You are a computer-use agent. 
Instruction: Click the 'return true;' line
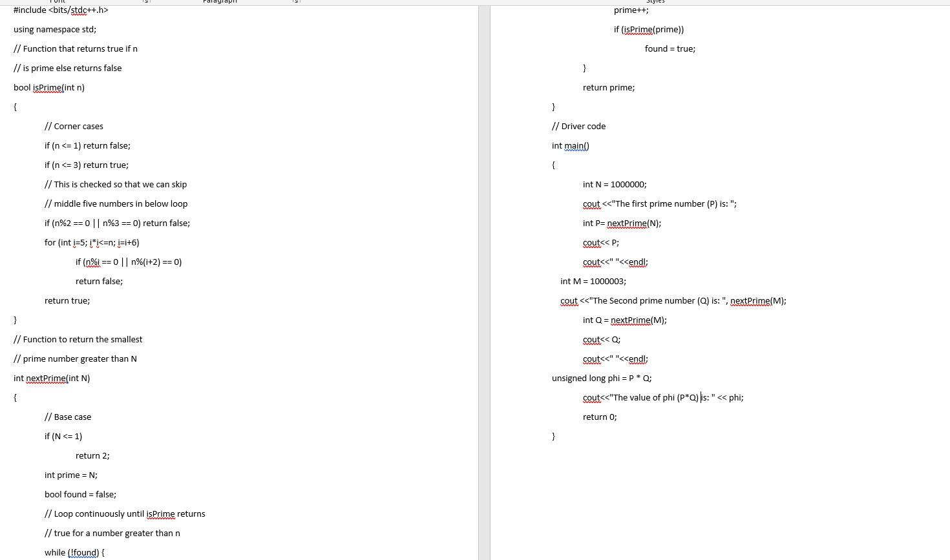point(67,300)
